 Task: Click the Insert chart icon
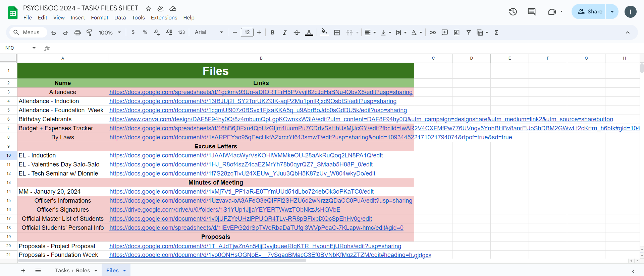coord(457,32)
